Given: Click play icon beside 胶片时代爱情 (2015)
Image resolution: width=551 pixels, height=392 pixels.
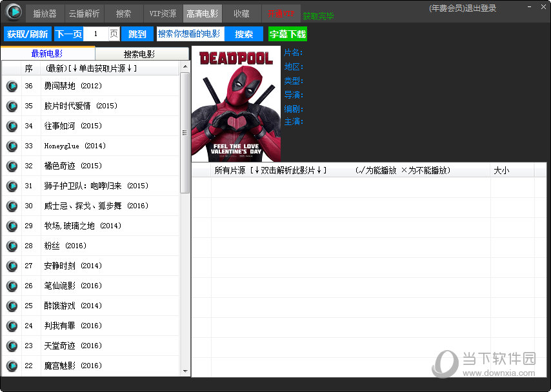Looking at the screenshot, I should [12, 106].
